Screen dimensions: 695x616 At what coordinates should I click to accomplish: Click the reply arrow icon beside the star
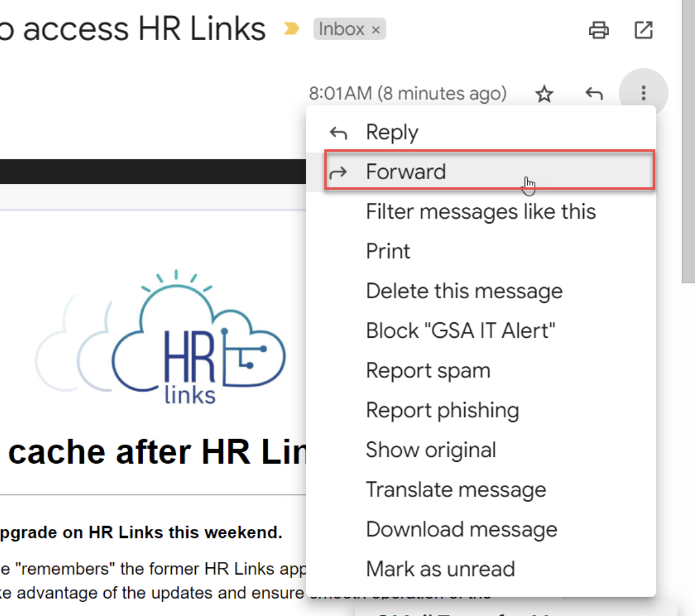pos(594,93)
